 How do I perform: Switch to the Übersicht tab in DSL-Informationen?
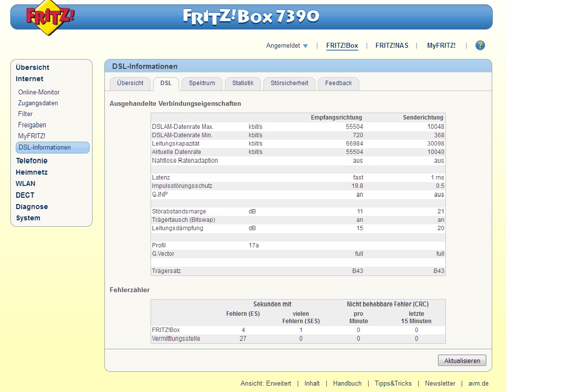tap(130, 83)
